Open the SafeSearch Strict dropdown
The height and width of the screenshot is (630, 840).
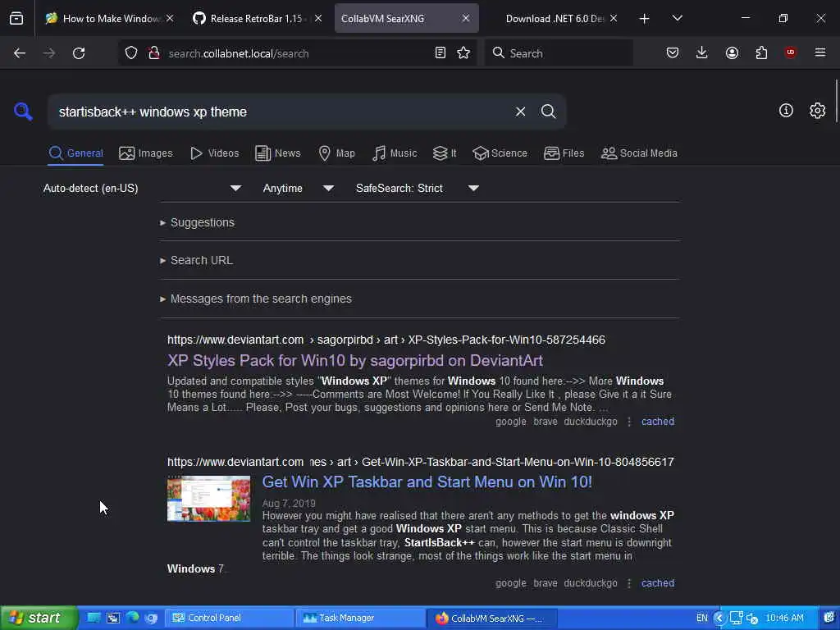418,188
